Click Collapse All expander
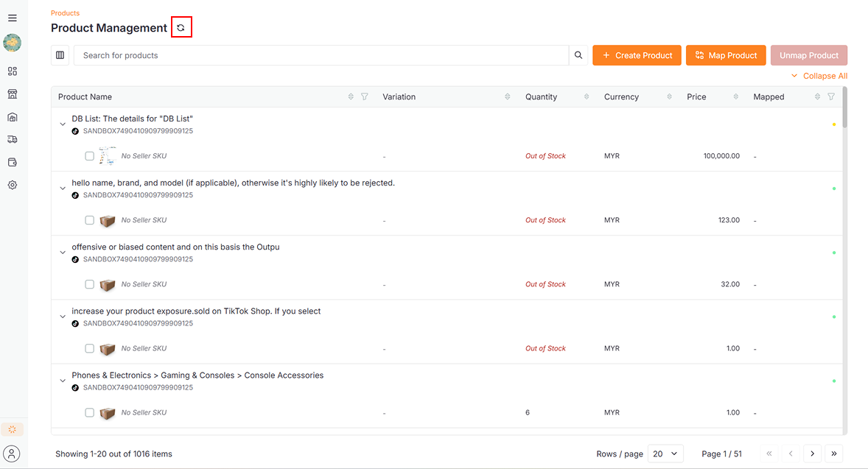Viewport: 868px width, 469px height. coord(819,76)
